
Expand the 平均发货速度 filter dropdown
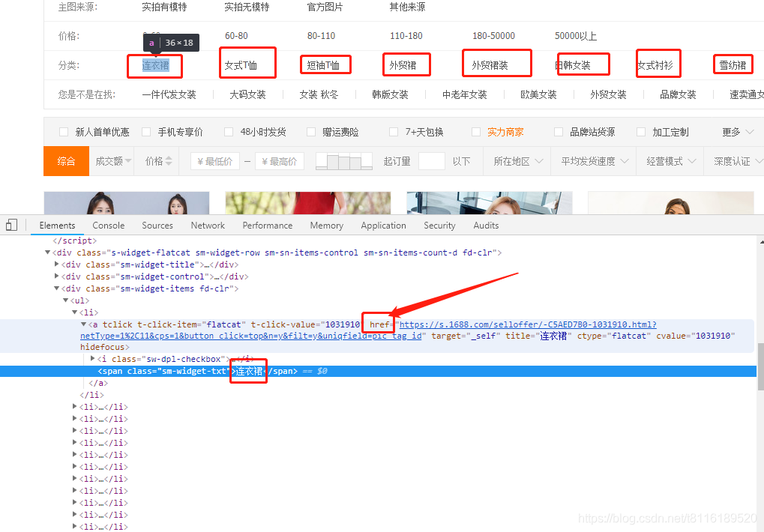click(593, 160)
